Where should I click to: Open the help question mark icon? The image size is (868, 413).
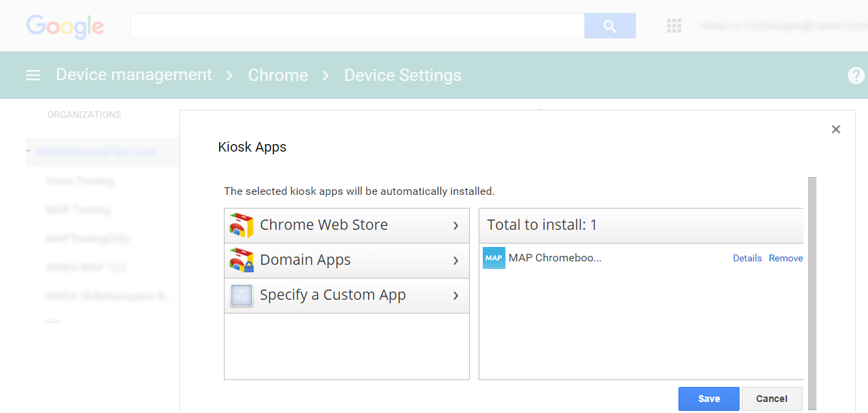coord(856,75)
